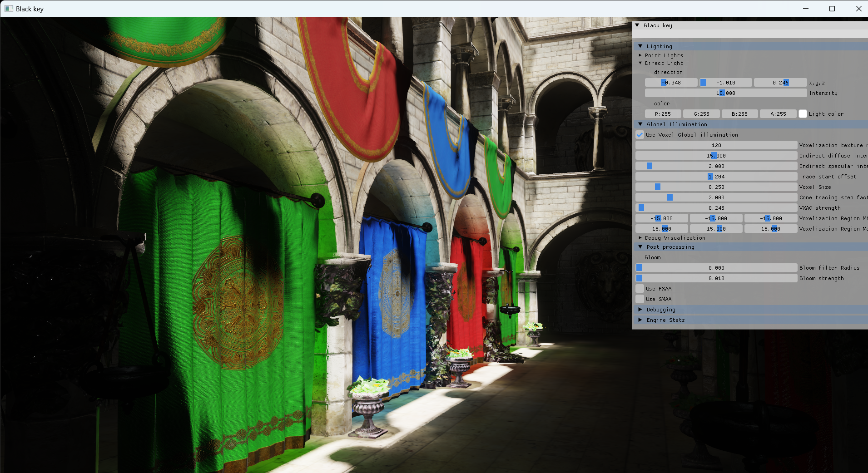Click the Voxelization texture resolution field

716,145
